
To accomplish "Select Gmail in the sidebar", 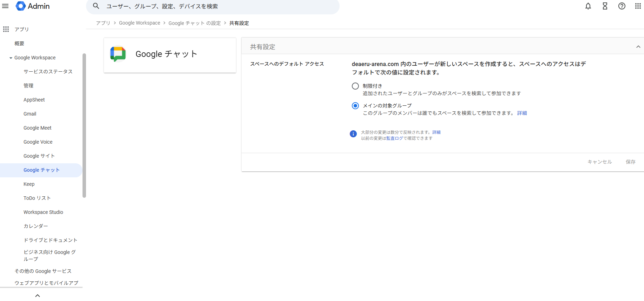I will point(30,114).
